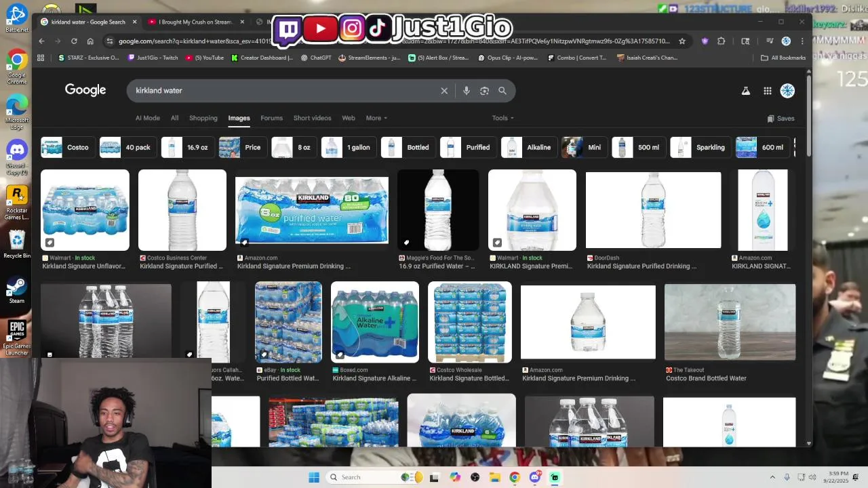
Task: Click the magnifier search button in Google
Action: (x=502, y=91)
